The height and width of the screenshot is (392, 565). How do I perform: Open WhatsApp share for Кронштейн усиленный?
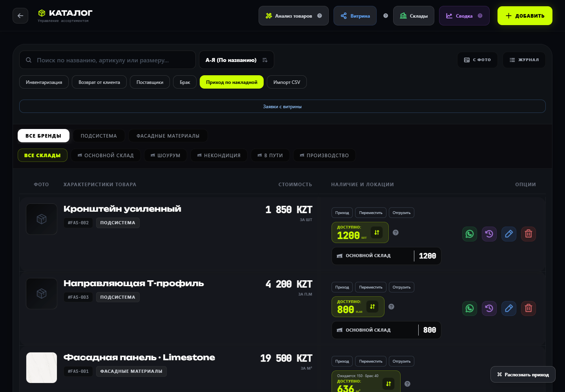470,234
